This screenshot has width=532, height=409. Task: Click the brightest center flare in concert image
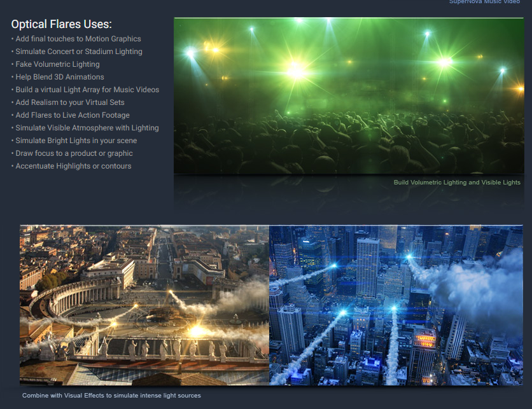[296, 70]
